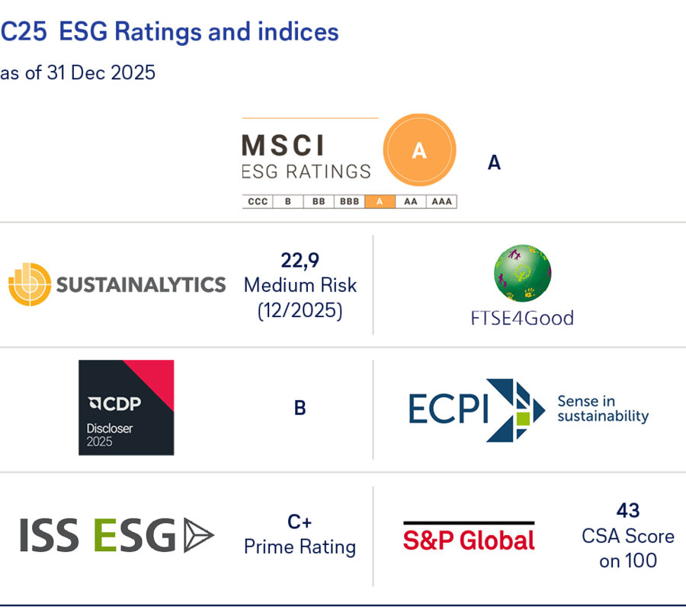Click the CDP score B text
Viewport: 686px width, 616px height.
tap(300, 409)
